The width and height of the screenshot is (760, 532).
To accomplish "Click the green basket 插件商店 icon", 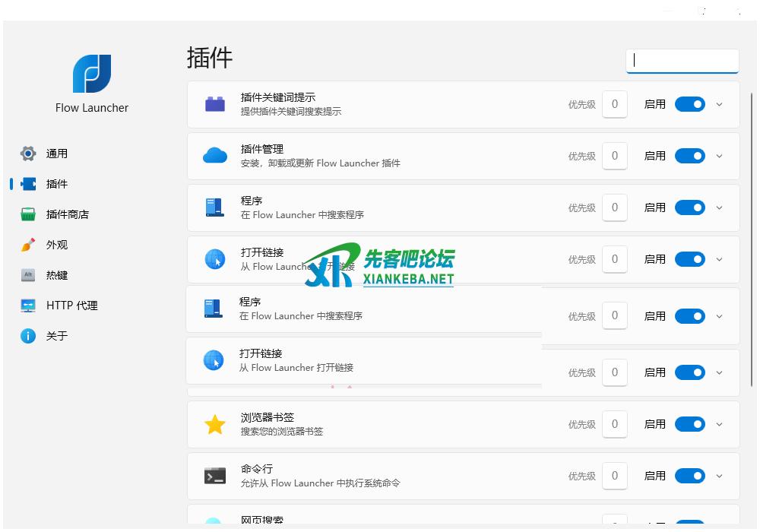I will 28,214.
